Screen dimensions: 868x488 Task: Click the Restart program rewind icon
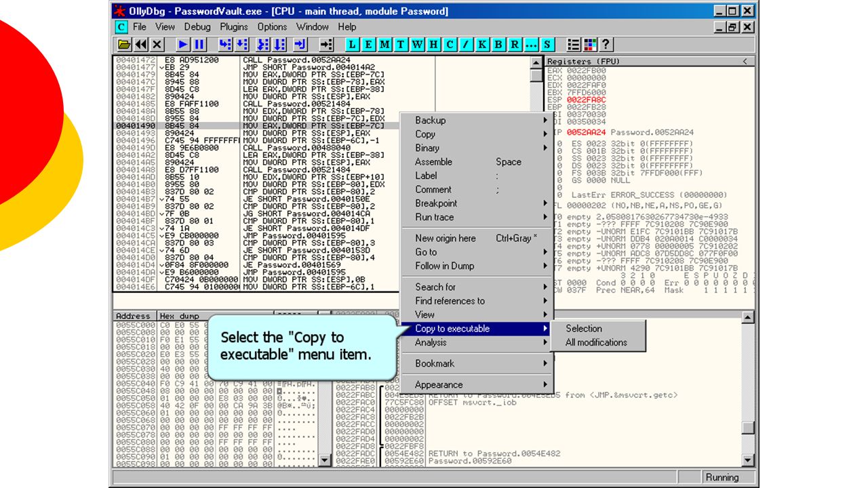pyautogui.click(x=140, y=45)
